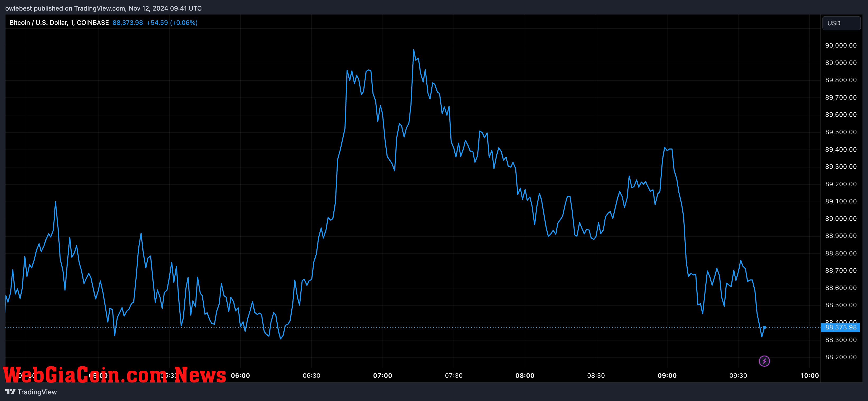
Task: Select the 88,373.98 price in the header
Action: coord(128,22)
